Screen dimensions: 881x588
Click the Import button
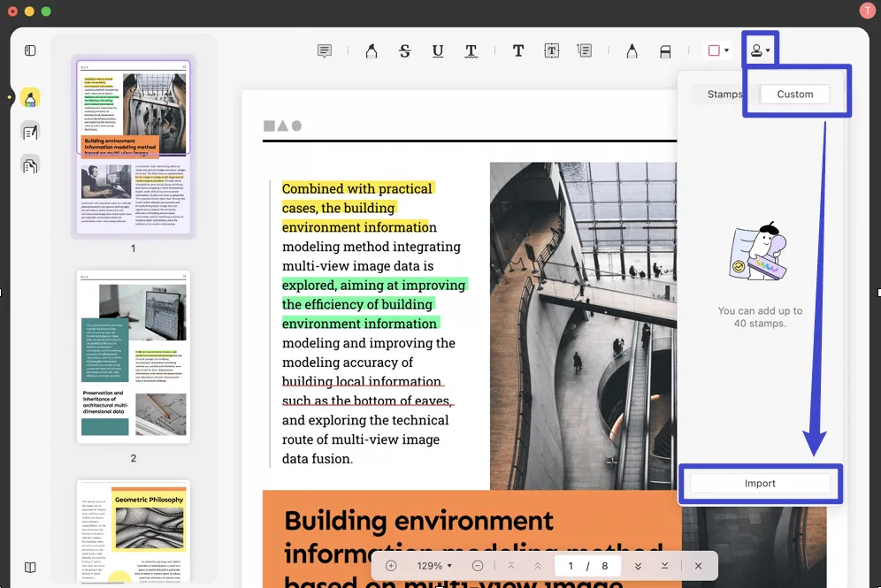pyautogui.click(x=760, y=484)
